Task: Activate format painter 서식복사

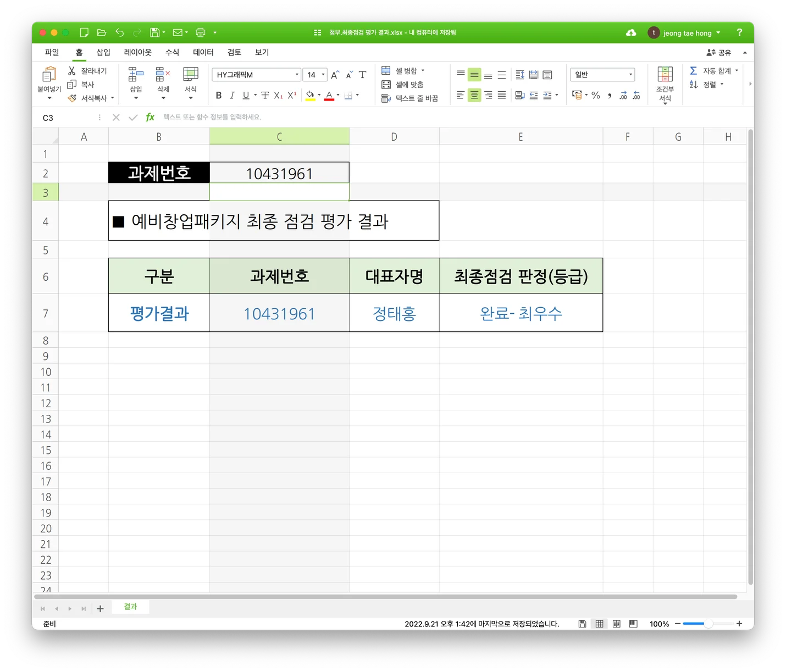Action: click(x=87, y=98)
